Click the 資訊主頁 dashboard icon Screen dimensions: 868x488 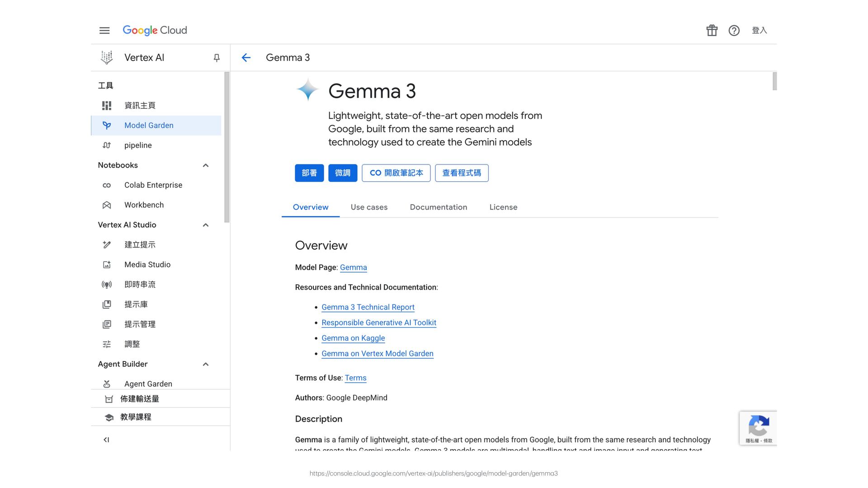click(107, 105)
